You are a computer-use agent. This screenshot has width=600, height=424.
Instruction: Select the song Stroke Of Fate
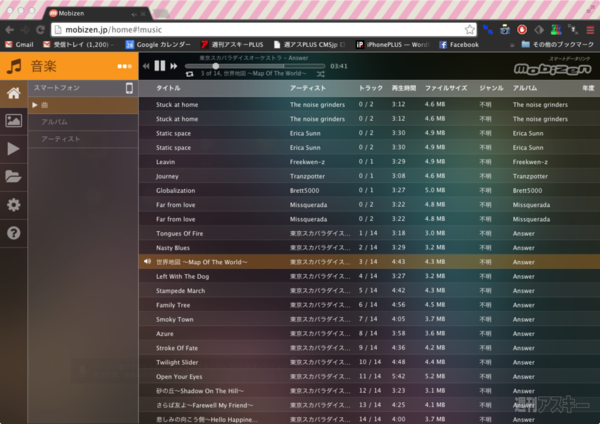click(369, 348)
